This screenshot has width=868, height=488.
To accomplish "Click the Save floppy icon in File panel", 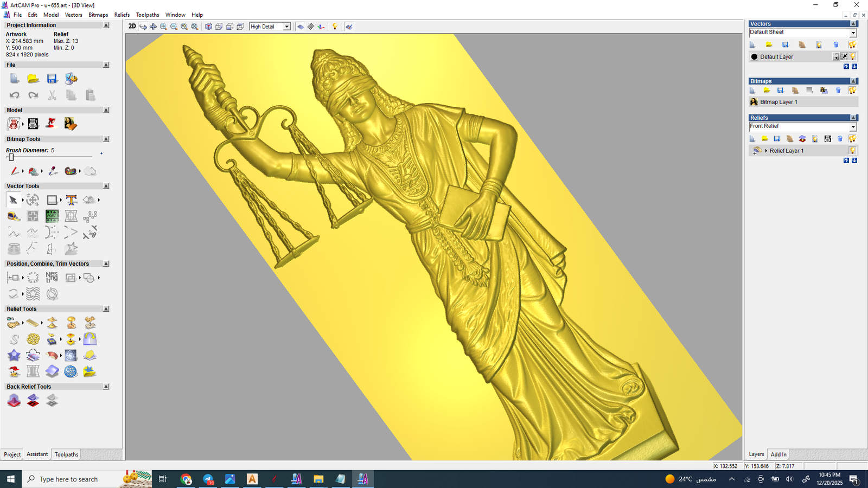I will point(52,79).
